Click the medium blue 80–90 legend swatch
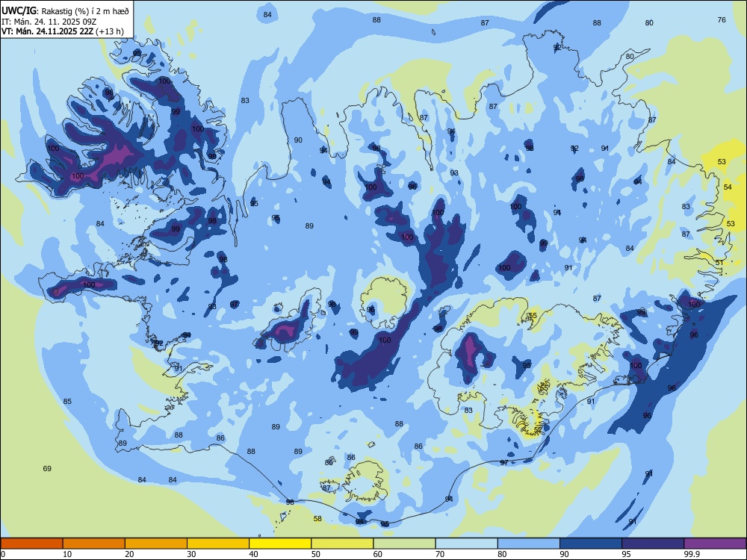Image resolution: width=747 pixels, height=560 pixels. pyautogui.click(x=529, y=544)
